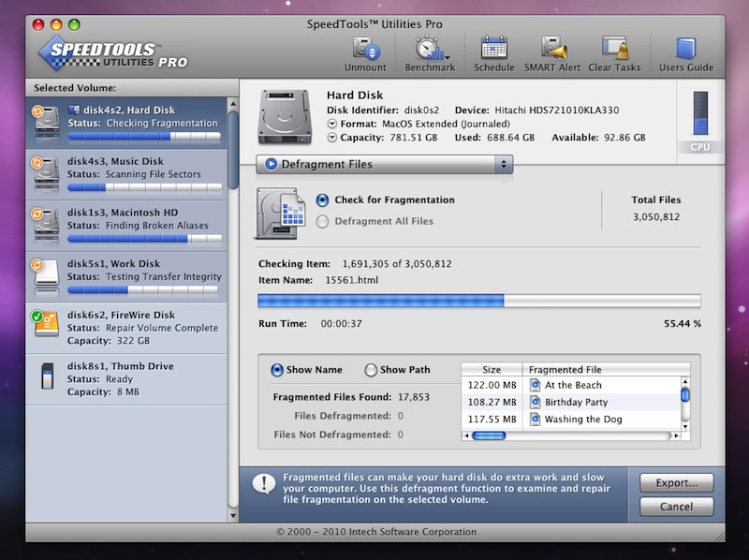
Task: Click the fragmented files horizontal scrollbar
Action: (571, 435)
